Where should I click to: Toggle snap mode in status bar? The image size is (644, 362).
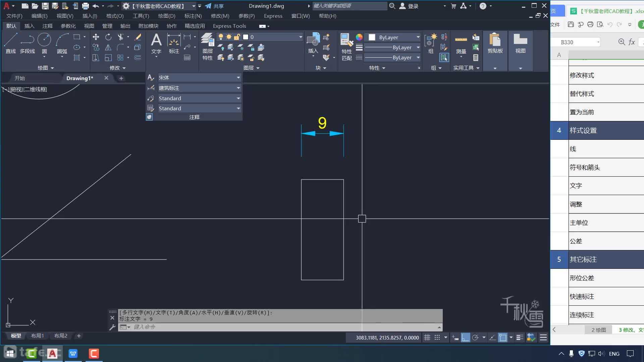[x=437, y=338]
